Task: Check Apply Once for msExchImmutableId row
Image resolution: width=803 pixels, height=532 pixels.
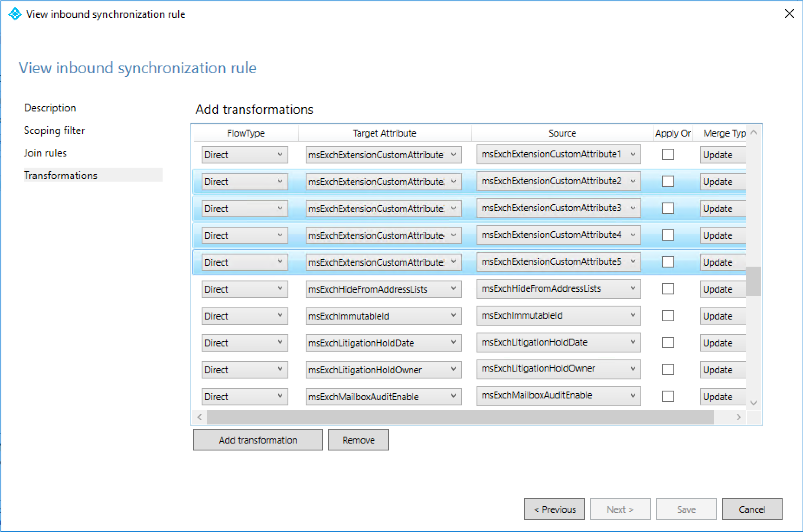Action: [x=668, y=316]
